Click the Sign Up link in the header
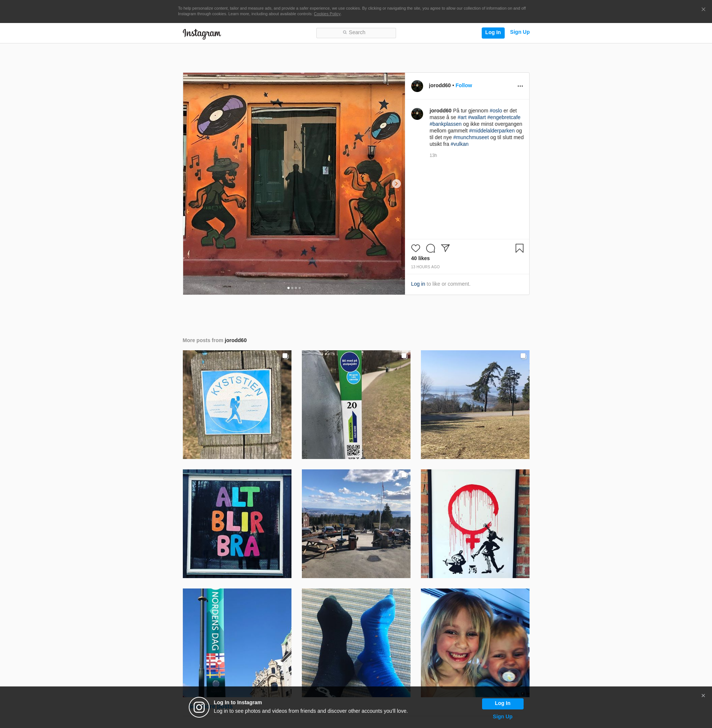 click(x=520, y=32)
